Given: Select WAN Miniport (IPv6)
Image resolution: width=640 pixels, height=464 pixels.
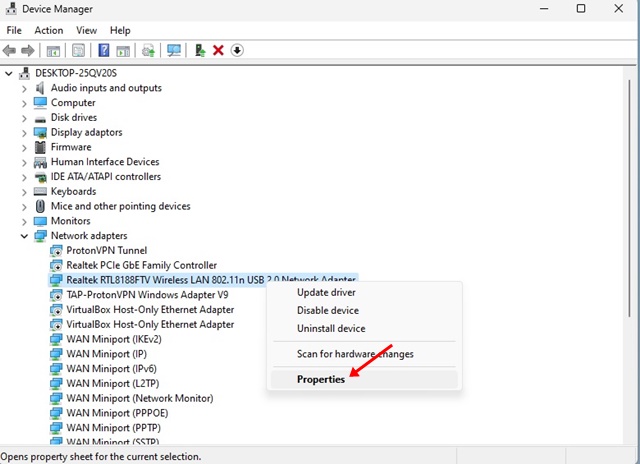Looking at the screenshot, I should [x=111, y=369].
